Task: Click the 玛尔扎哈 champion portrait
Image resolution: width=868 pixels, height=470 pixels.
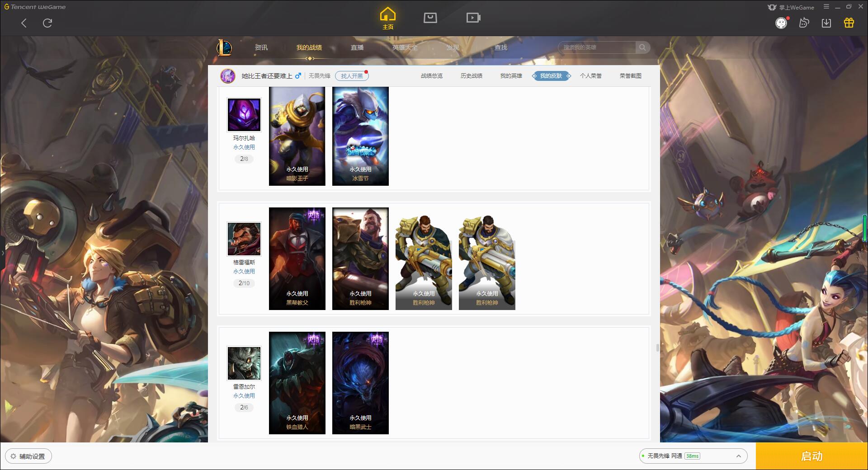Action: click(x=244, y=115)
